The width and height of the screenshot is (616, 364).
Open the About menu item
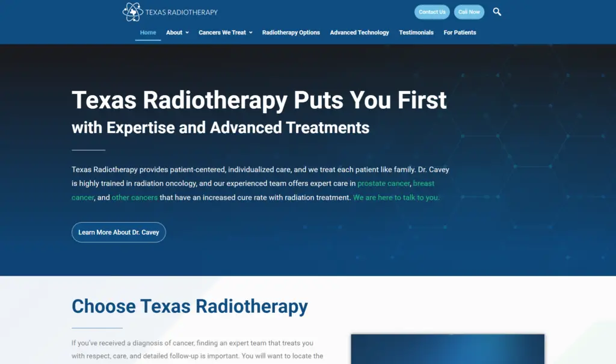point(174,32)
